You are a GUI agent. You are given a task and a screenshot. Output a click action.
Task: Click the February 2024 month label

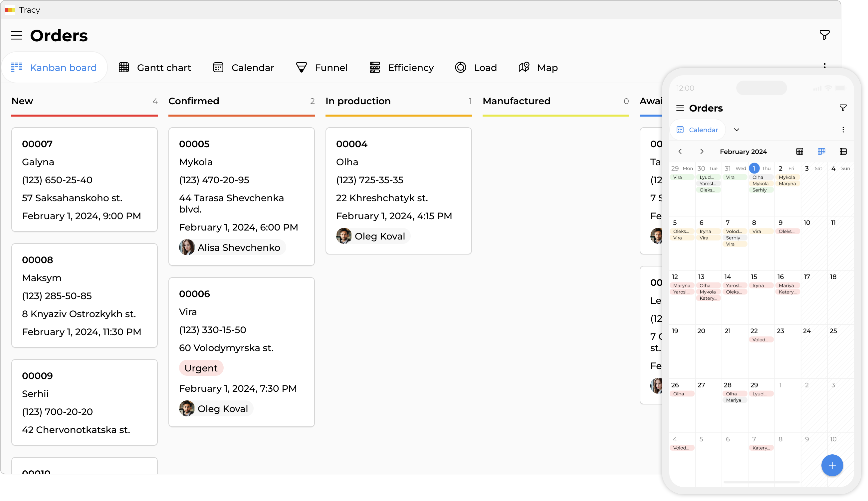(743, 152)
